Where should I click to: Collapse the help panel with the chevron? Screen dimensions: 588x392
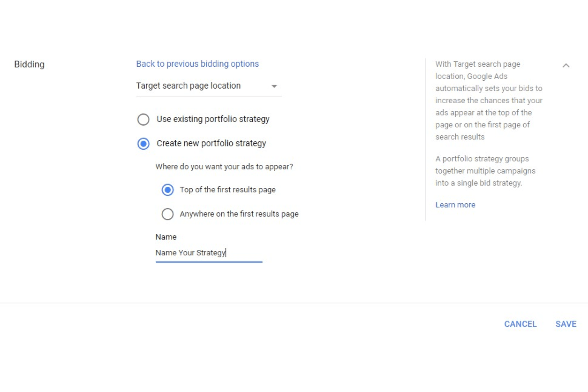tap(566, 66)
